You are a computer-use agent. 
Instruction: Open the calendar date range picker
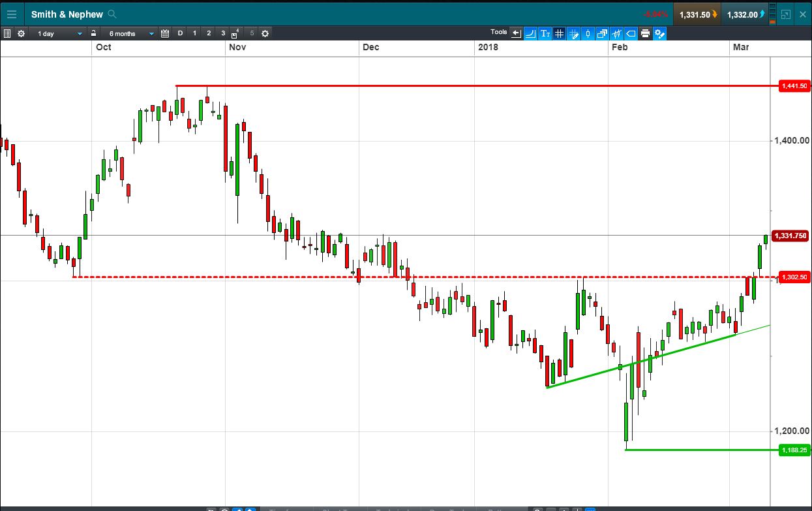165,33
